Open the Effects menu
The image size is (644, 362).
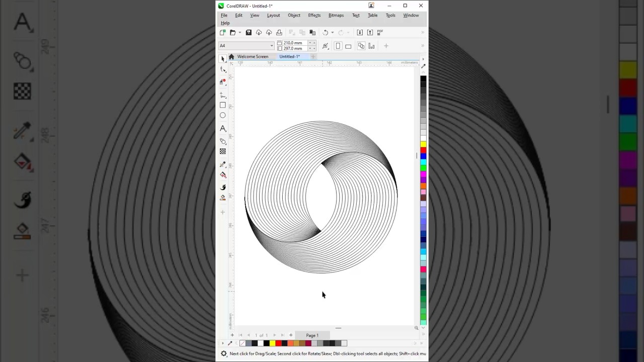tap(314, 15)
